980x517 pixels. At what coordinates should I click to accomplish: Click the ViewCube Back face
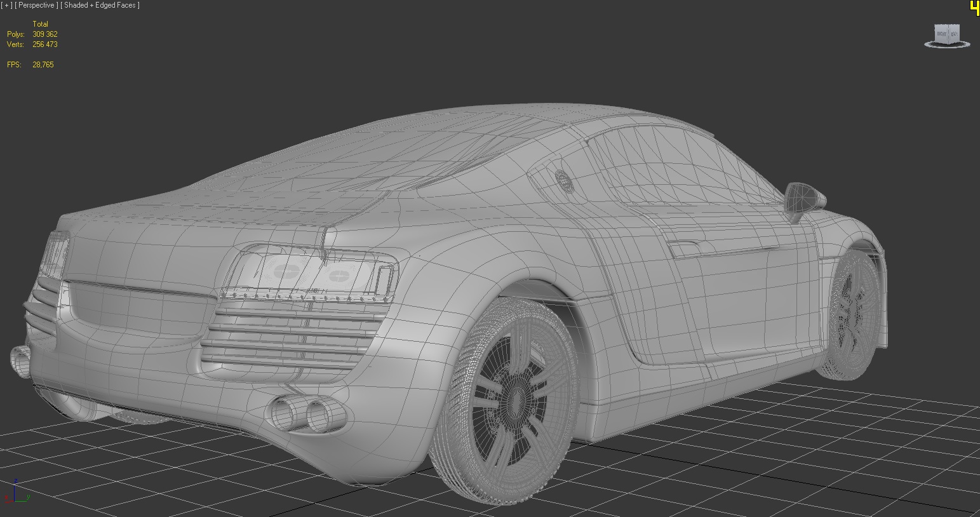(x=953, y=33)
